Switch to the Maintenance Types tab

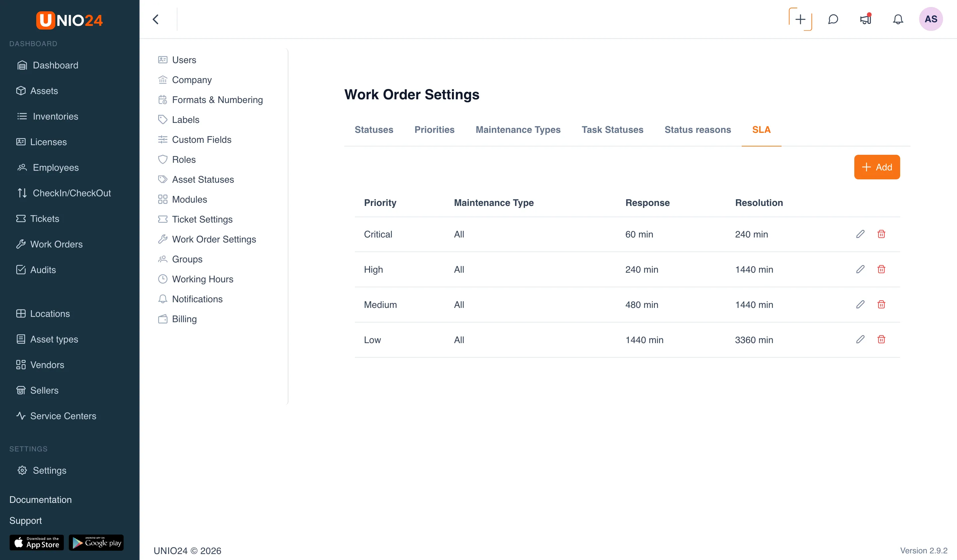(x=518, y=130)
